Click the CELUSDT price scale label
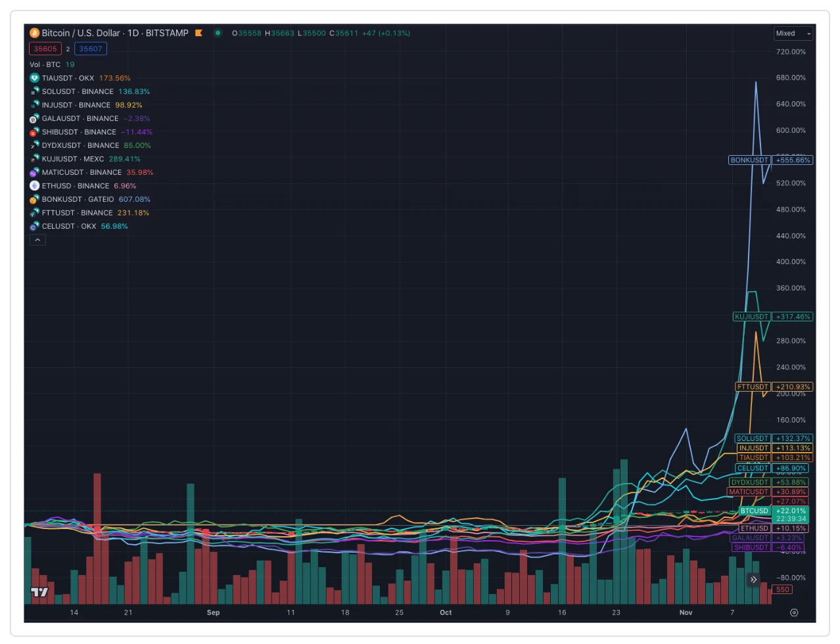The height and width of the screenshot is (644, 840). [753, 469]
